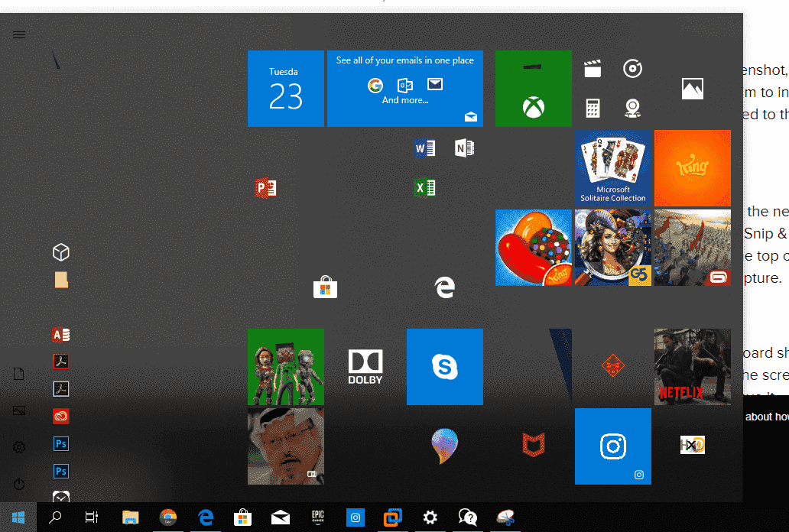Launch Word from the Office tiles
Screen dimensions: 789x532
tap(424, 148)
